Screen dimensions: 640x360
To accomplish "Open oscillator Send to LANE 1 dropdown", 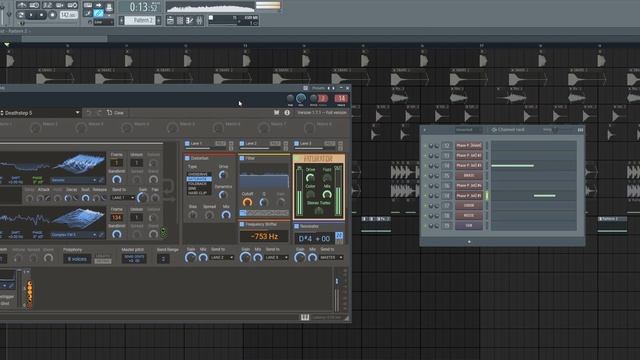I will [x=122, y=198].
